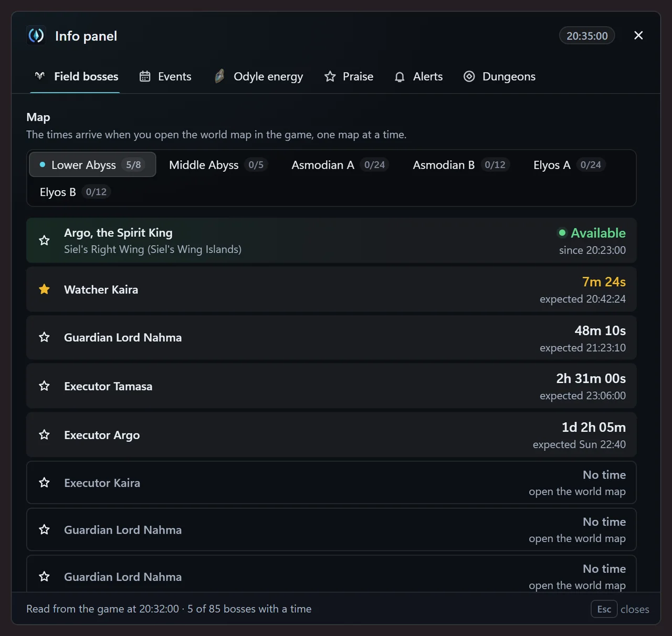Image resolution: width=672 pixels, height=636 pixels.
Task: Go to the Odyle energy tab
Action: [258, 77]
